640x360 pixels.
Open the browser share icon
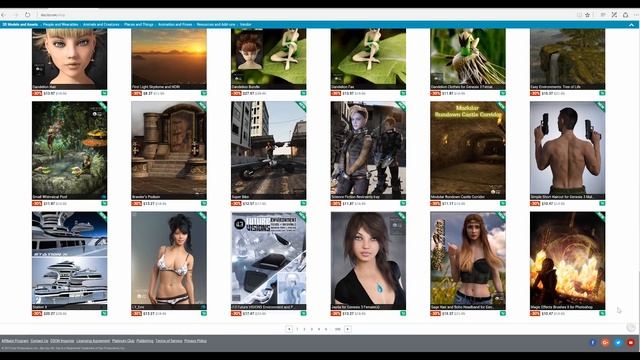(x=625, y=15)
